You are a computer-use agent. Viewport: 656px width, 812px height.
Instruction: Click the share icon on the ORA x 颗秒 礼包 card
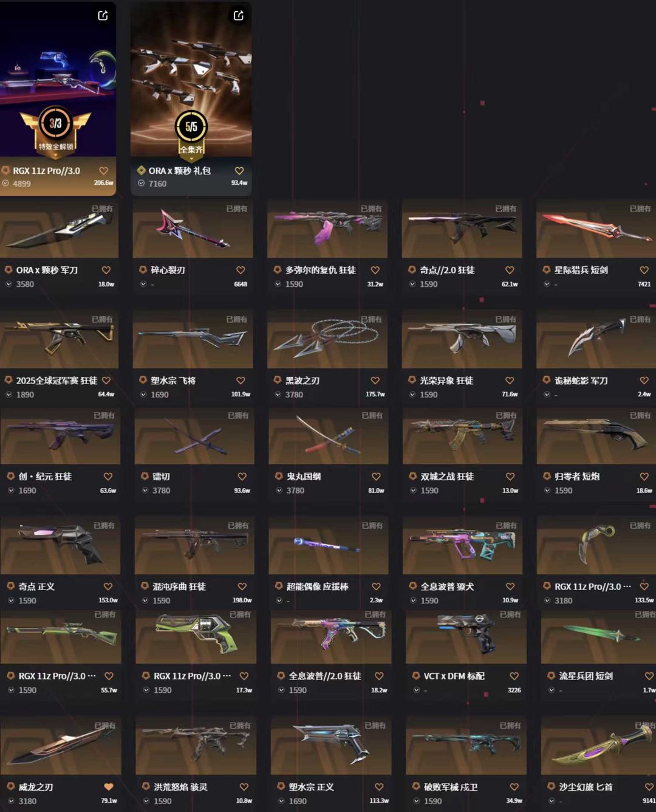point(238,15)
